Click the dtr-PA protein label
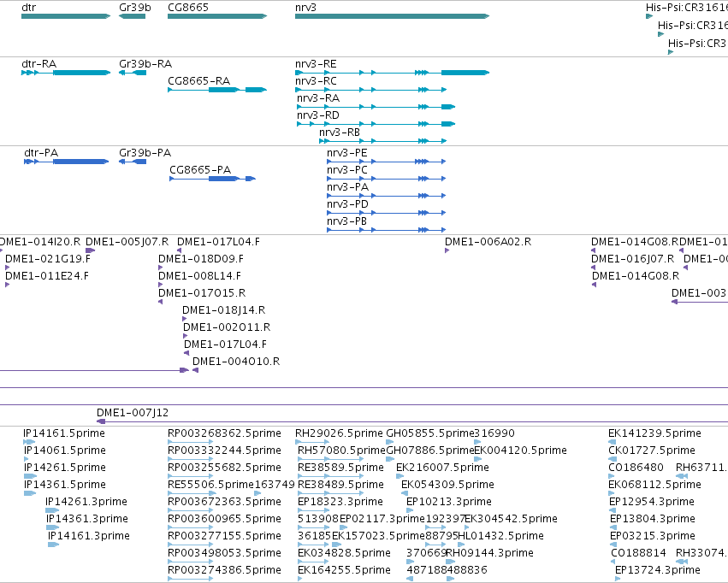 coord(41,153)
